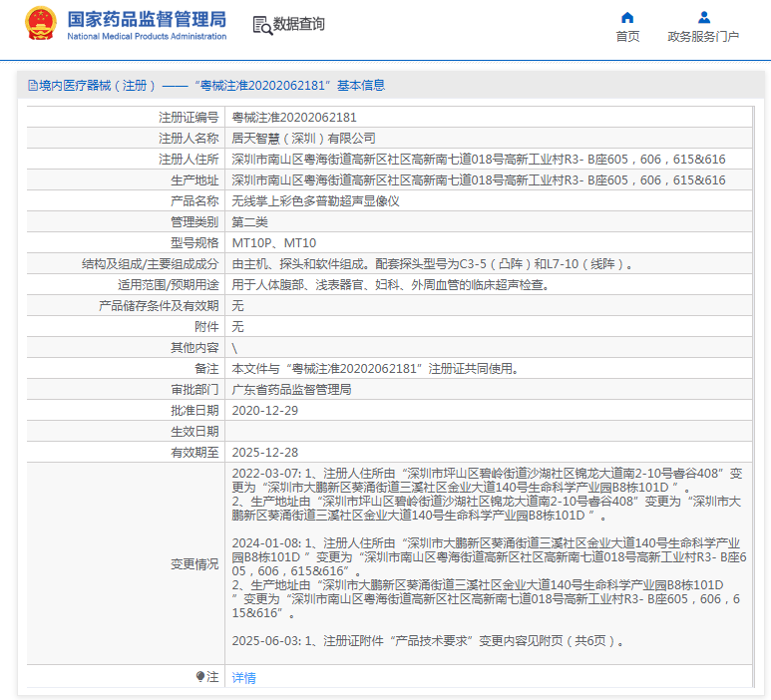This screenshot has height=700, width=771.
Task: Click the 产品名称 label
Action: (x=194, y=201)
